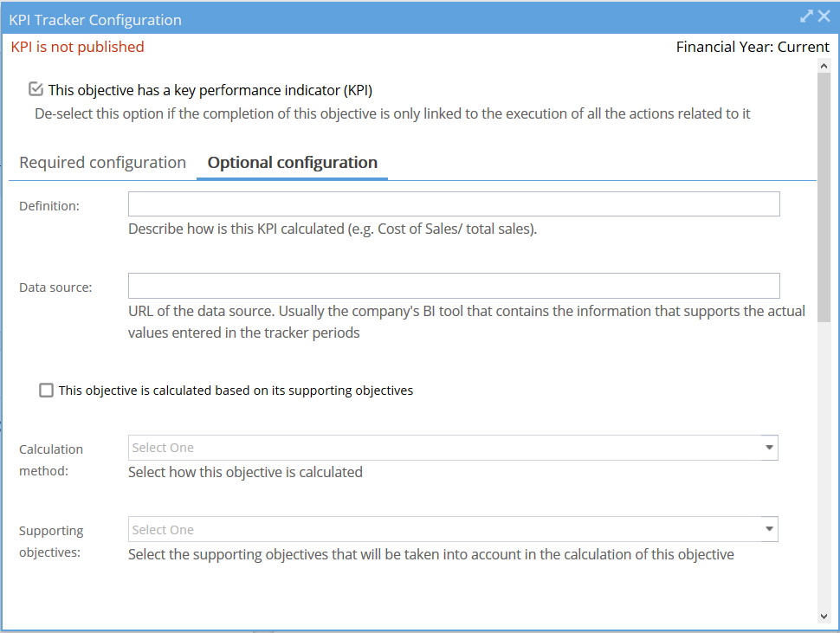
Task: Uncheck 'This objective has a KPI' checkbox
Action: pos(36,89)
